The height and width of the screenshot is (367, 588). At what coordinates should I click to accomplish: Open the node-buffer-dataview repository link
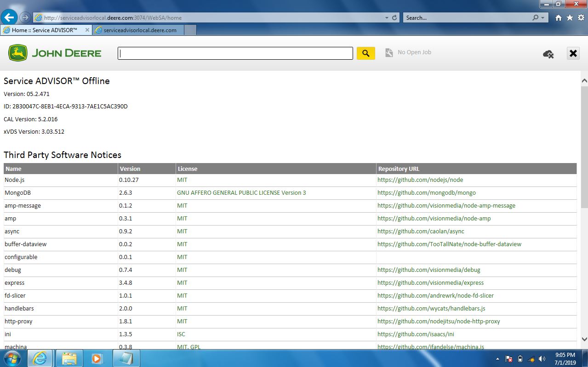[x=449, y=244]
